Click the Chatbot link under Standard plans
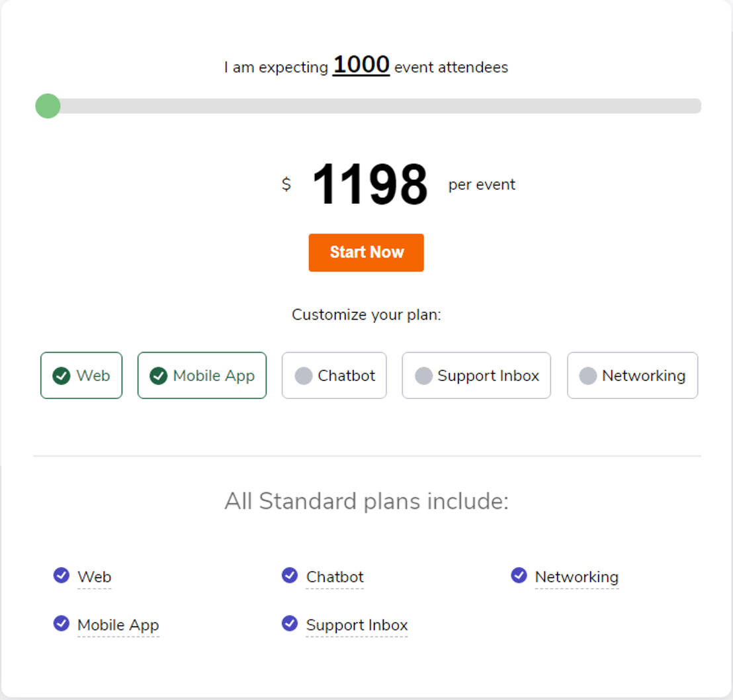 [335, 577]
